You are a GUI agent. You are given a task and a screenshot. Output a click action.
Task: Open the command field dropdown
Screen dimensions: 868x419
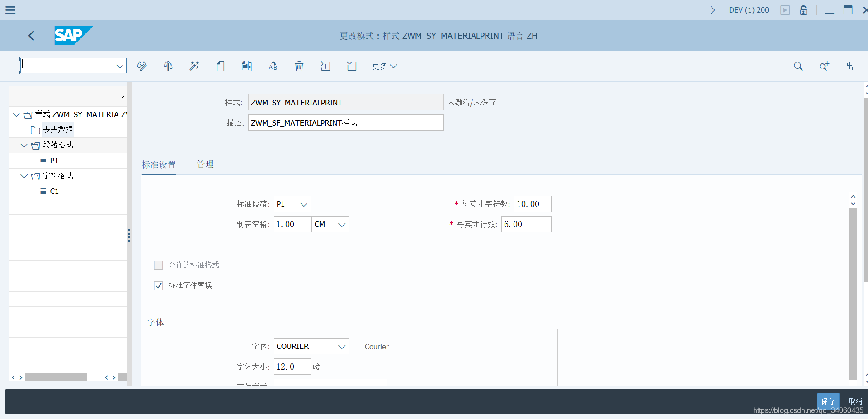[120, 66]
